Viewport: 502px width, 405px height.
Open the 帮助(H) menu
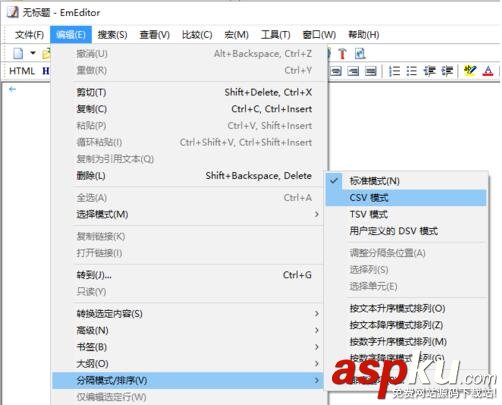tap(363, 35)
